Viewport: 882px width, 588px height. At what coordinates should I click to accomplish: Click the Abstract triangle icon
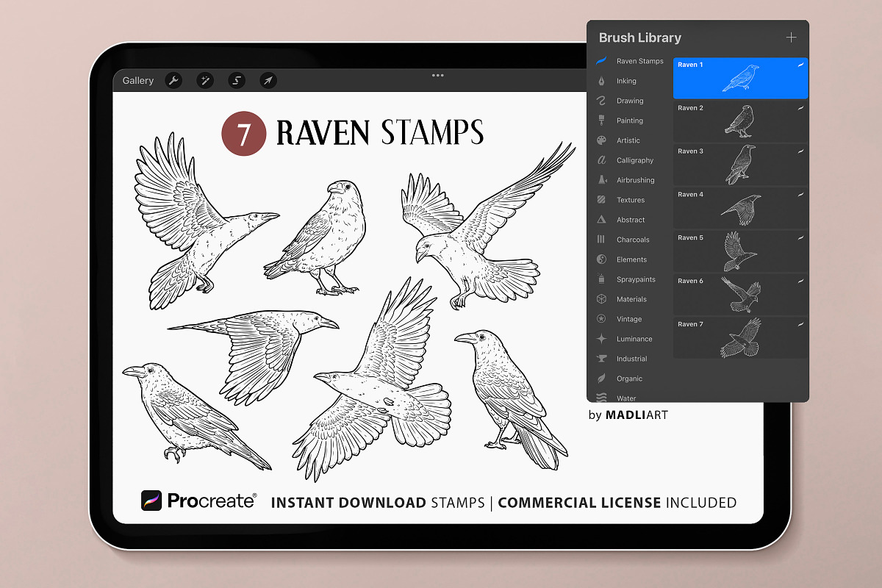tap(601, 220)
